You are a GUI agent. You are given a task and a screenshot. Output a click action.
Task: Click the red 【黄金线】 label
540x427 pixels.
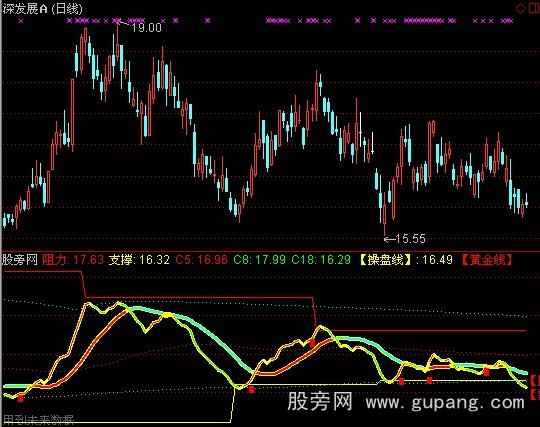(486, 260)
